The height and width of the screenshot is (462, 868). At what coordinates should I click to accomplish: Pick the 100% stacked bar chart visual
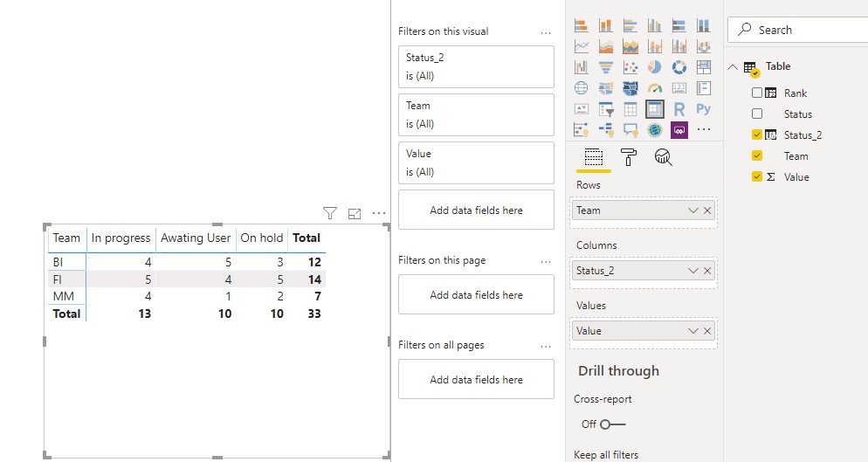679,25
